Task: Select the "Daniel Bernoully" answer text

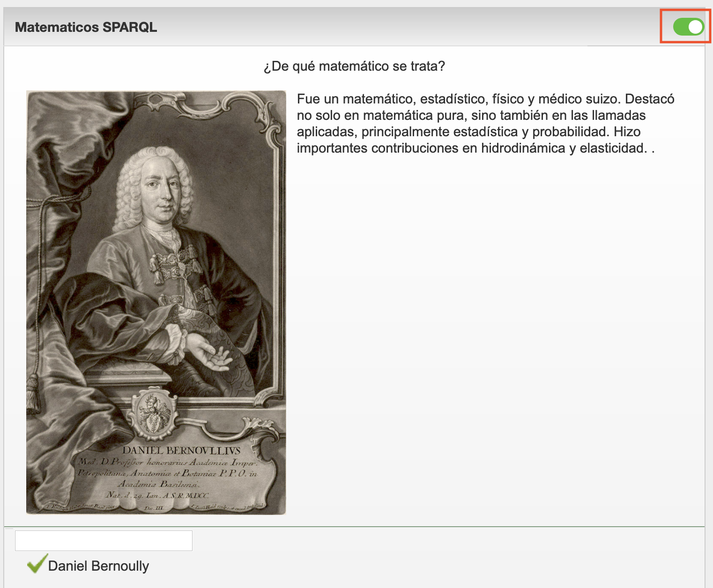Action: [98, 566]
